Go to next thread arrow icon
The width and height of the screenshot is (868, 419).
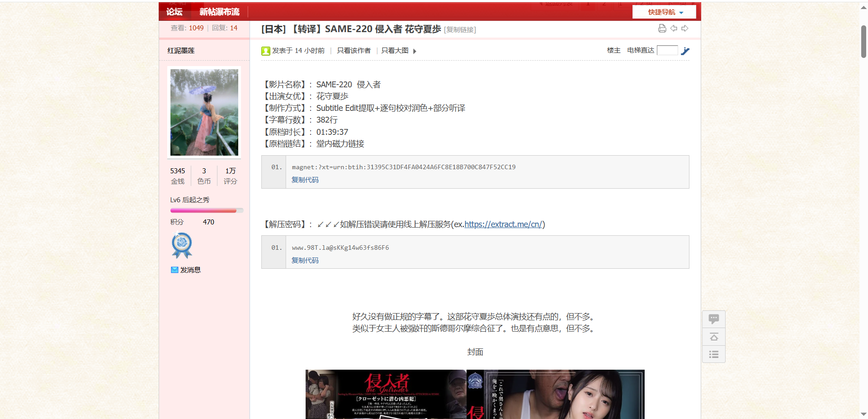pyautogui.click(x=685, y=29)
